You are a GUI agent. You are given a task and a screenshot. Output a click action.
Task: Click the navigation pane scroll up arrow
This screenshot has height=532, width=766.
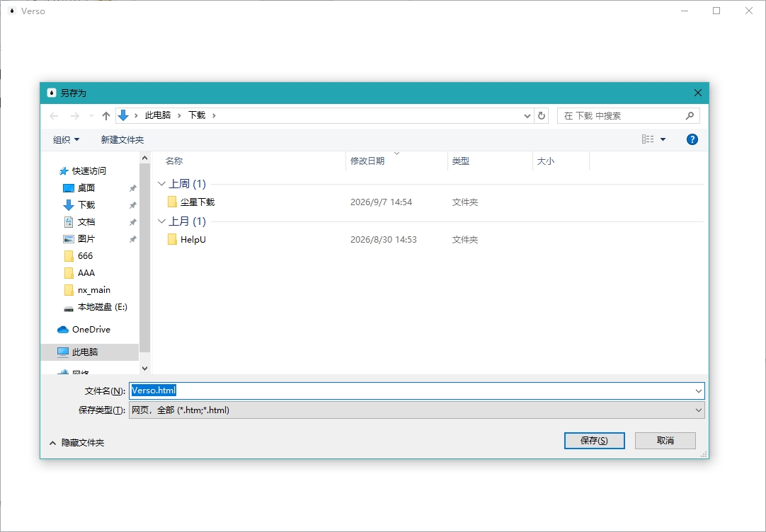point(144,158)
